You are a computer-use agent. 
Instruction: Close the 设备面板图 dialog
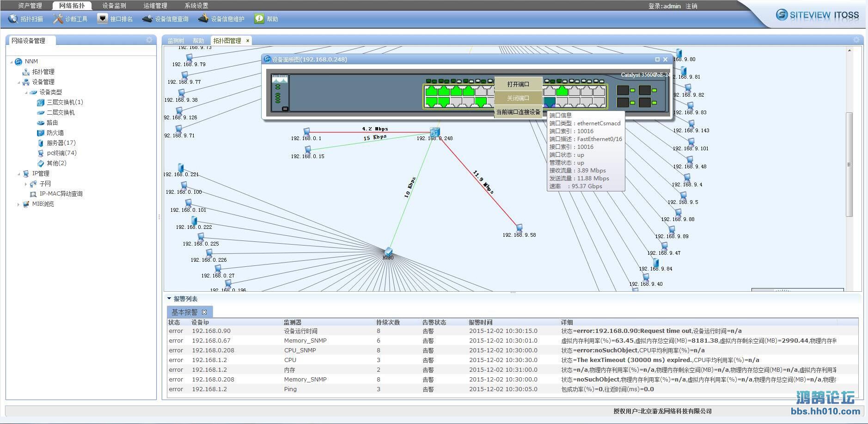pos(665,59)
